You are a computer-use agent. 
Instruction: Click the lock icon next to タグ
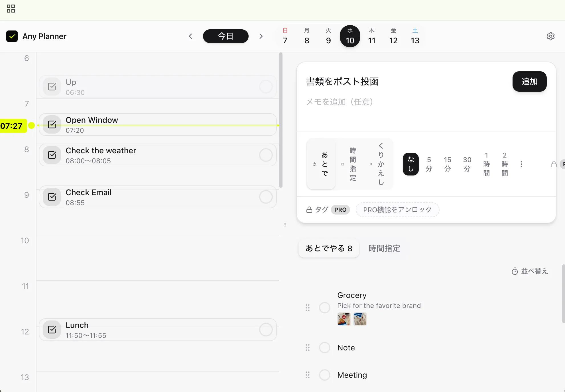(x=309, y=210)
